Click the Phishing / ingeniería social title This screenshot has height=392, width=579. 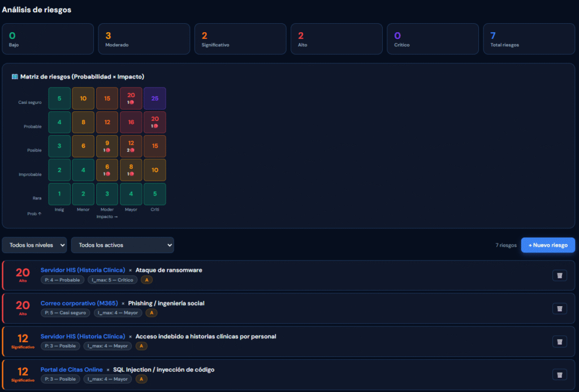[x=166, y=303]
